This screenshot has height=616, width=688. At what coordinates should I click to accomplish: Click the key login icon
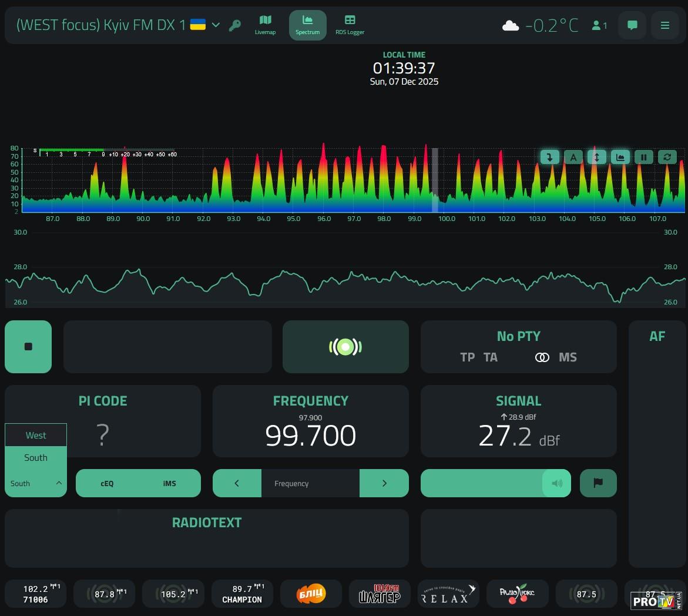(x=235, y=25)
